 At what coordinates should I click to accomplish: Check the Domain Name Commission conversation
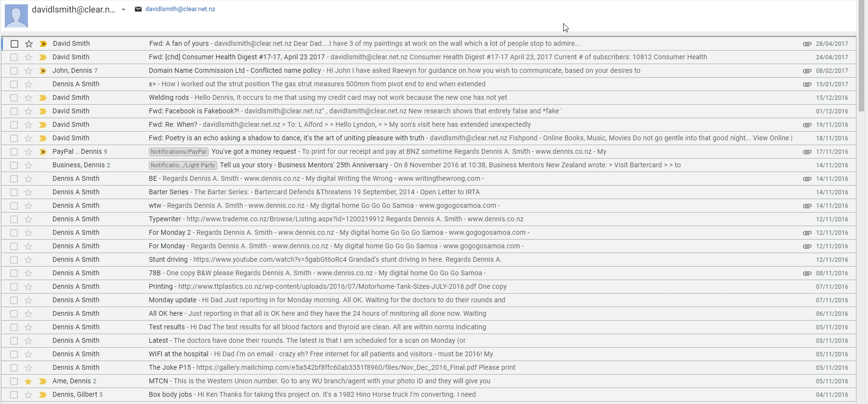(x=14, y=71)
